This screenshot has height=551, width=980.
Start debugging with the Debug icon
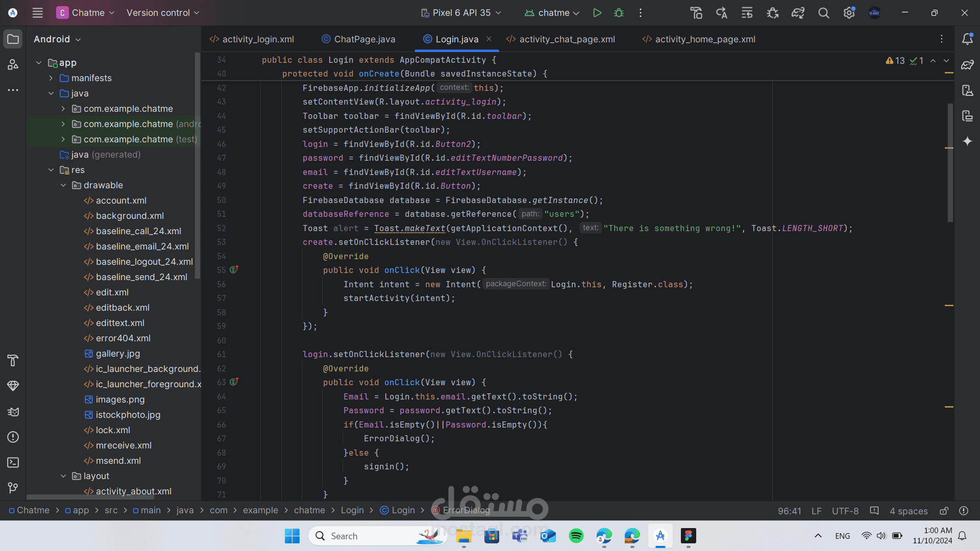(x=619, y=13)
